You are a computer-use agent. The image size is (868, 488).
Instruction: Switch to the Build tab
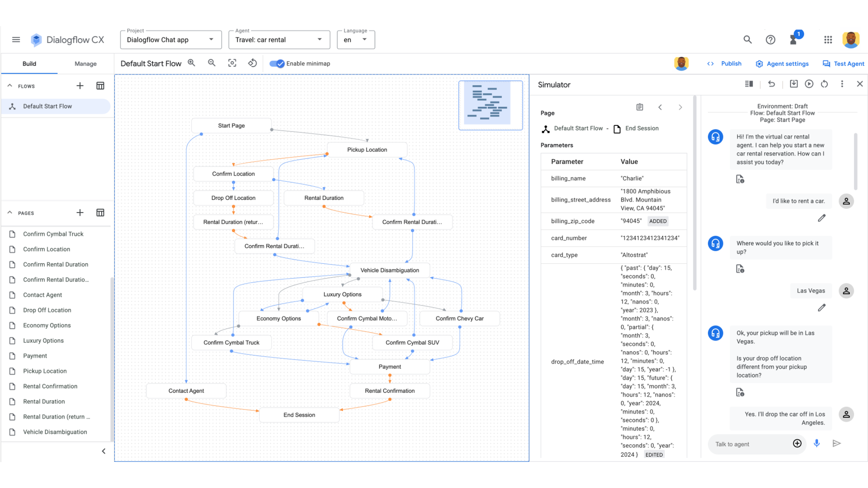[29, 64]
